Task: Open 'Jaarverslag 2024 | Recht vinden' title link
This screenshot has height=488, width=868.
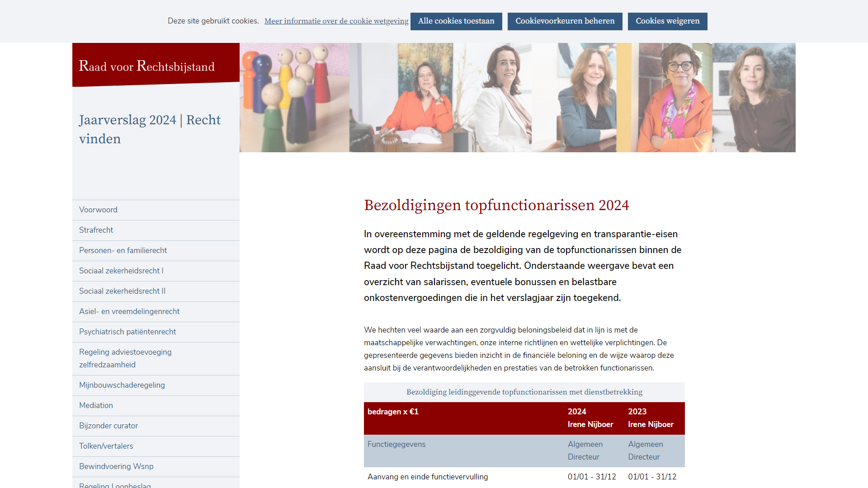Action: coord(150,129)
